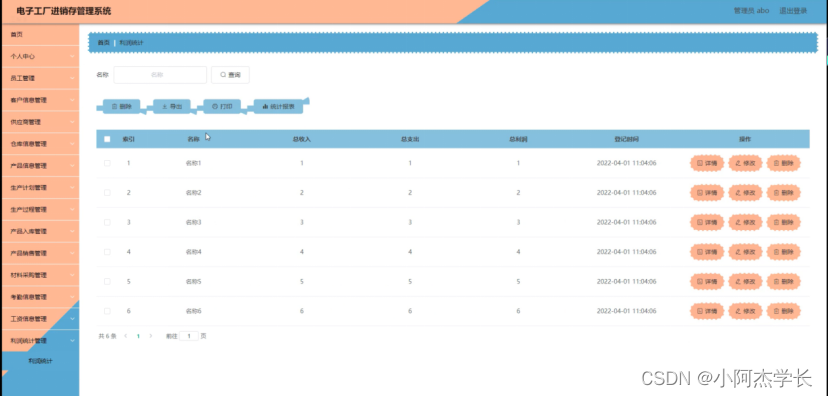828x397 pixels.
Task: Open the 产品销售管理 menu item
Action: (x=40, y=253)
